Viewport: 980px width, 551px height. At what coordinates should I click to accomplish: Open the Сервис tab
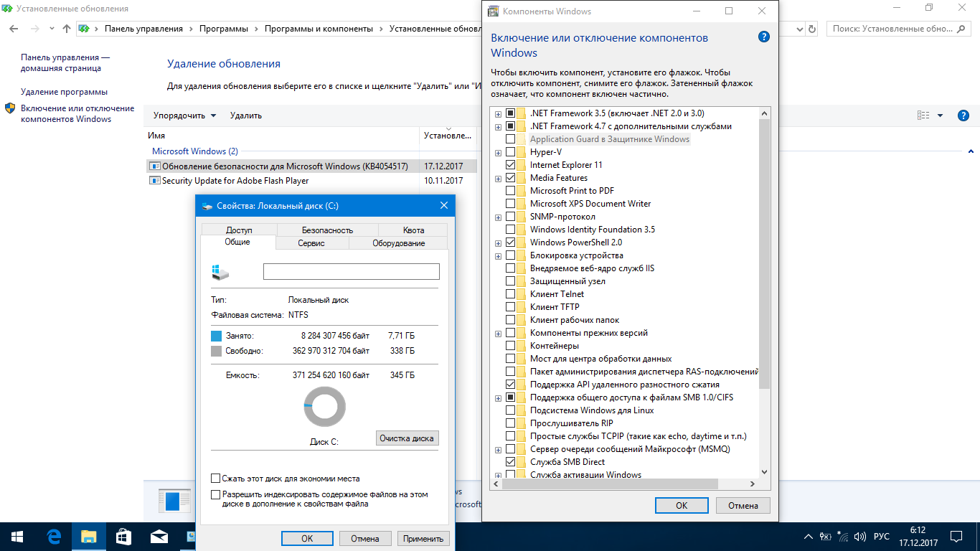(x=311, y=243)
